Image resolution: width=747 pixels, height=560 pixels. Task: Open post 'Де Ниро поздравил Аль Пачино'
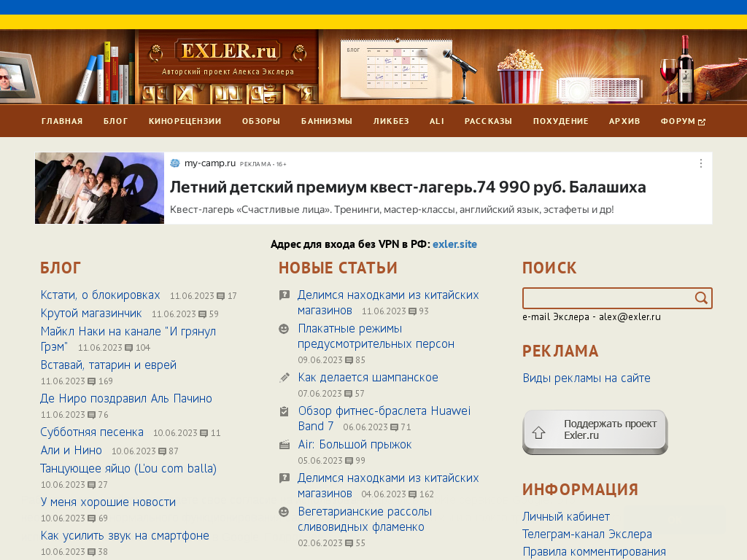(x=126, y=399)
